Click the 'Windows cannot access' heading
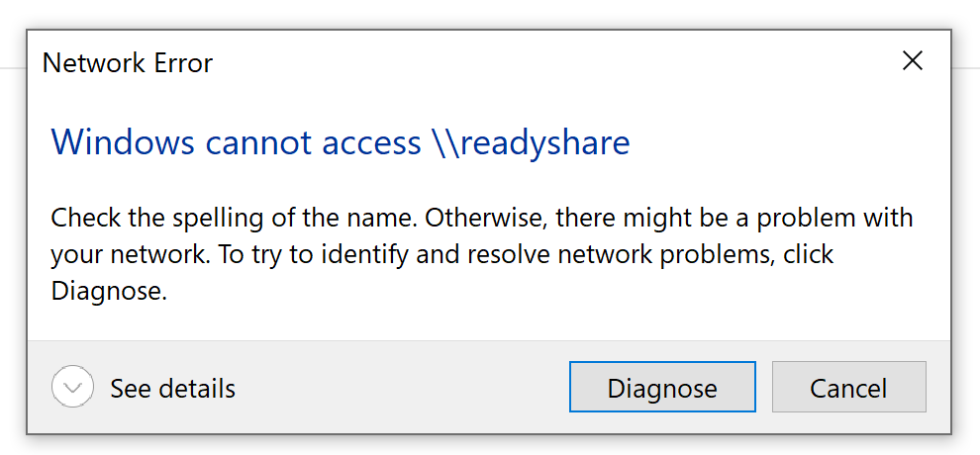This screenshot has width=980, height=455. coord(236,142)
